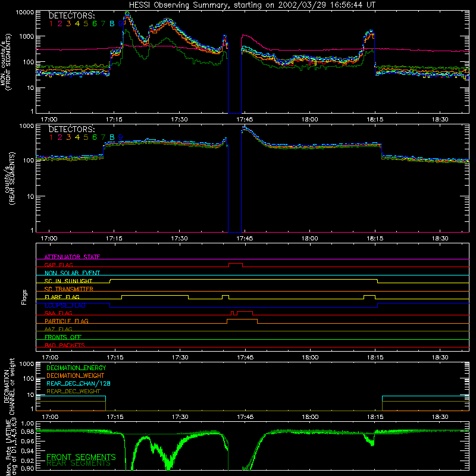Screen dimensions: 476x476
Task: Click GAP_FLAG raised step near 17:43
Action: 235,264
